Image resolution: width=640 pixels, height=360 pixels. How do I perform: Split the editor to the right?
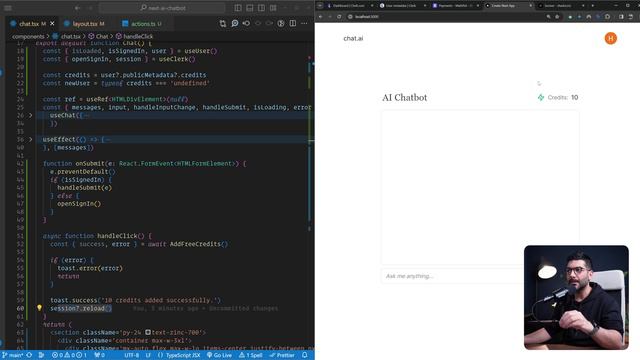(293, 24)
